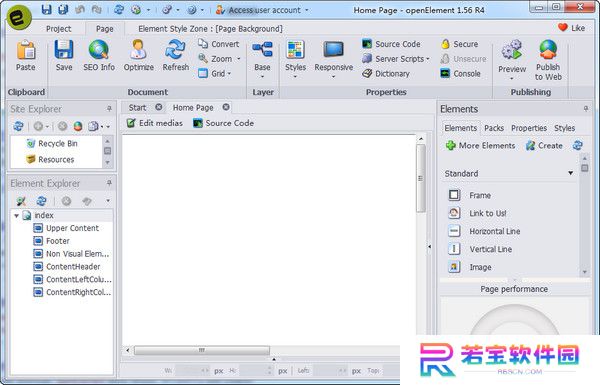This screenshot has height=385, width=600.
Task: Select ContentHeader tree item
Action: point(67,267)
